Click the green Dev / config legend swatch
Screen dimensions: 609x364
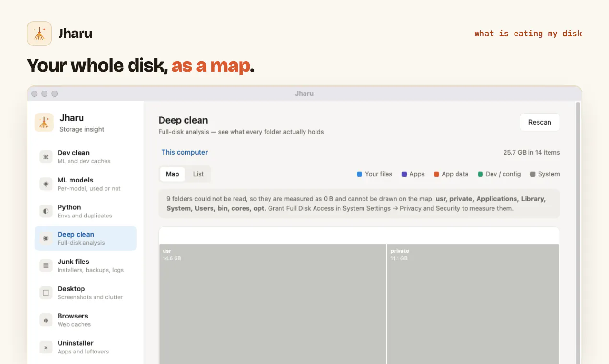pos(480,174)
